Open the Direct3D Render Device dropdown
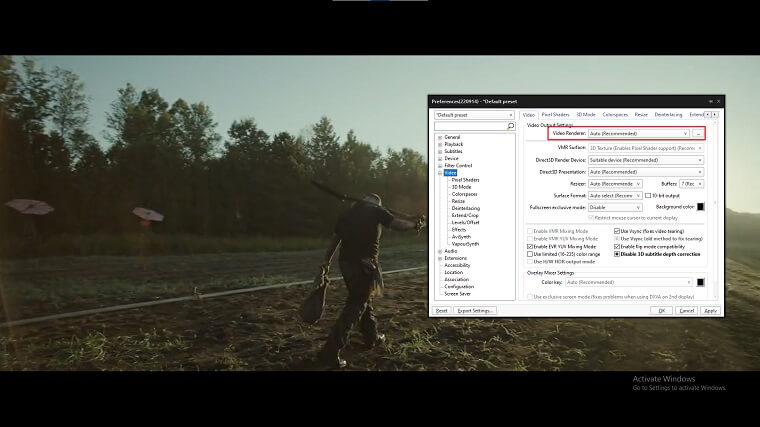 coord(646,160)
